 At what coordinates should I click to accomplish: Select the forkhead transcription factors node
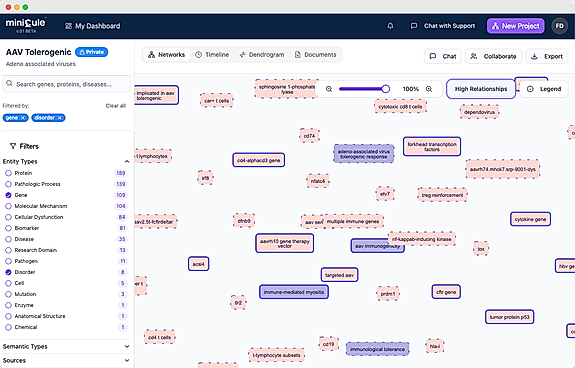coord(432,147)
